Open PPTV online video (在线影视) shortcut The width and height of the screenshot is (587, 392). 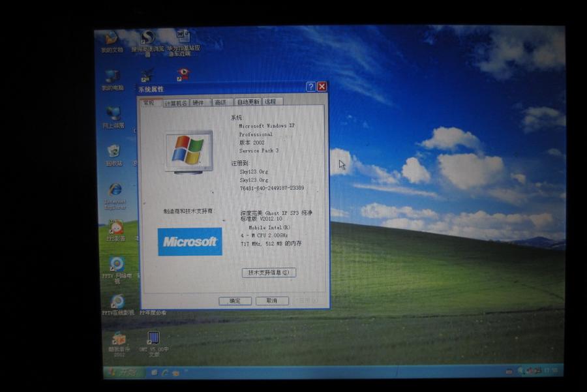coord(117,305)
